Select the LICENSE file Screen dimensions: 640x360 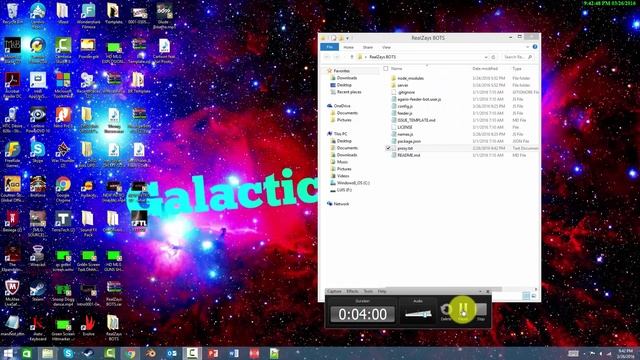pos(404,127)
